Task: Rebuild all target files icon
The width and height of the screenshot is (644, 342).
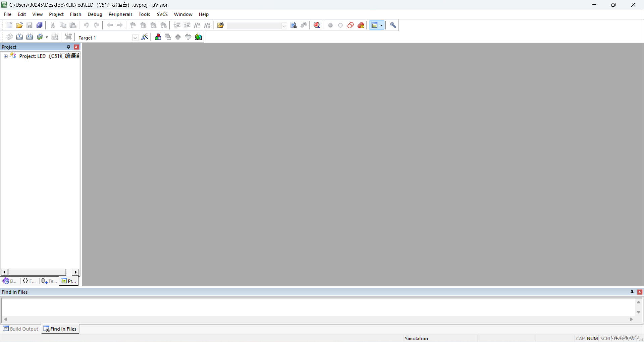Action: coord(30,37)
